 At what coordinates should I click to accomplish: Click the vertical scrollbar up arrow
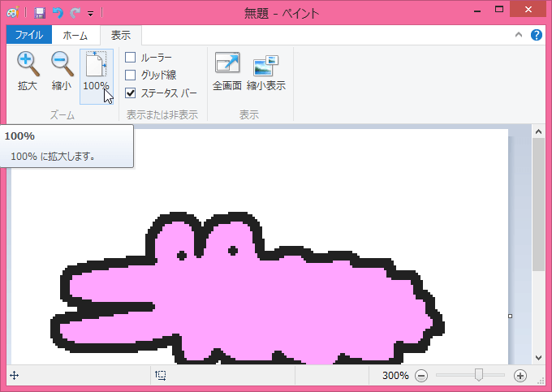[x=538, y=131]
